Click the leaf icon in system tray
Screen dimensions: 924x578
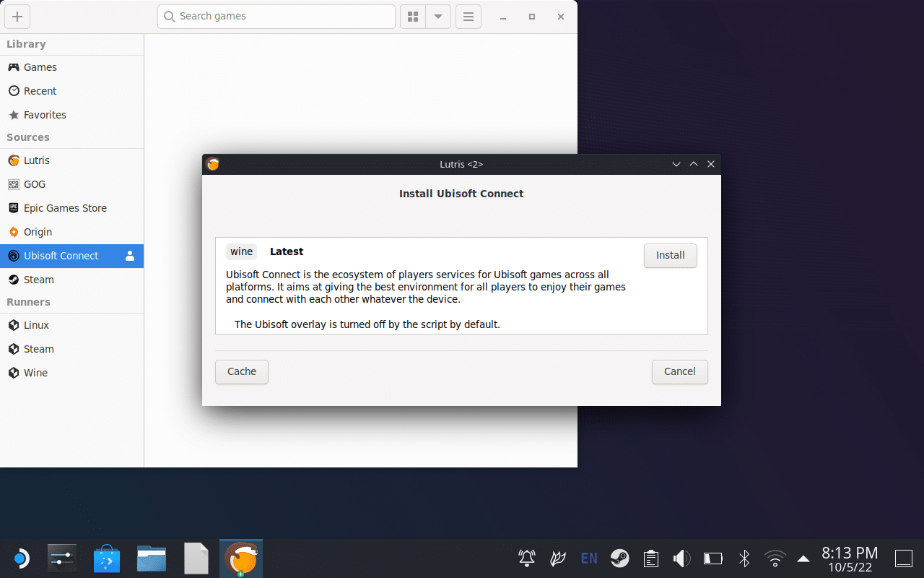(558, 558)
